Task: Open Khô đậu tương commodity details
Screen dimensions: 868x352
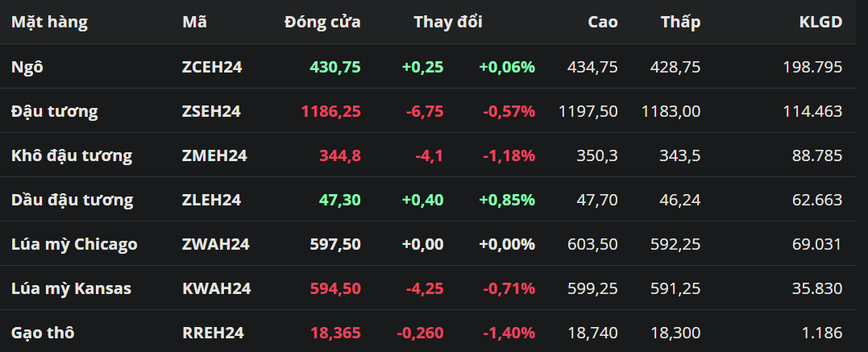Action: pos(72,155)
